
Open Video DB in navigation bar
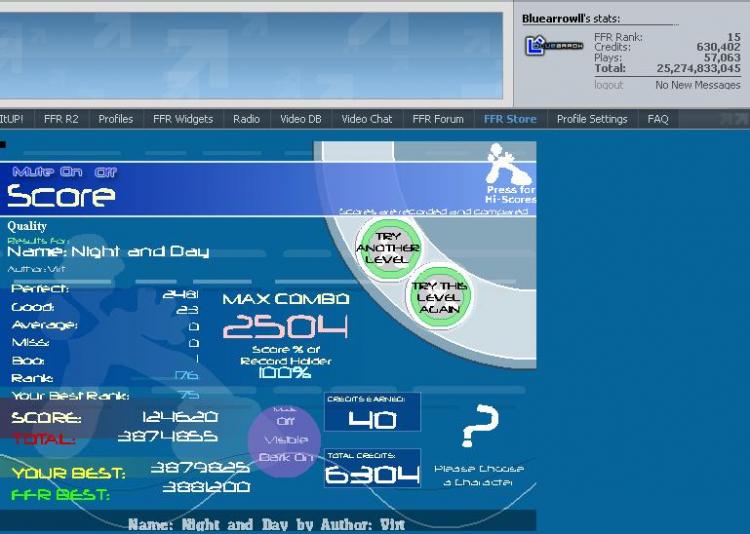(x=300, y=119)
